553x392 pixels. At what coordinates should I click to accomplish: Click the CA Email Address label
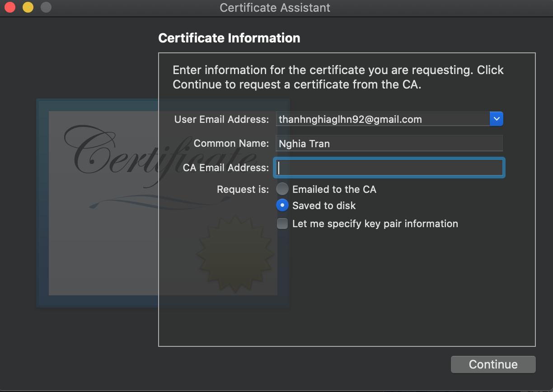coord(226,168)
